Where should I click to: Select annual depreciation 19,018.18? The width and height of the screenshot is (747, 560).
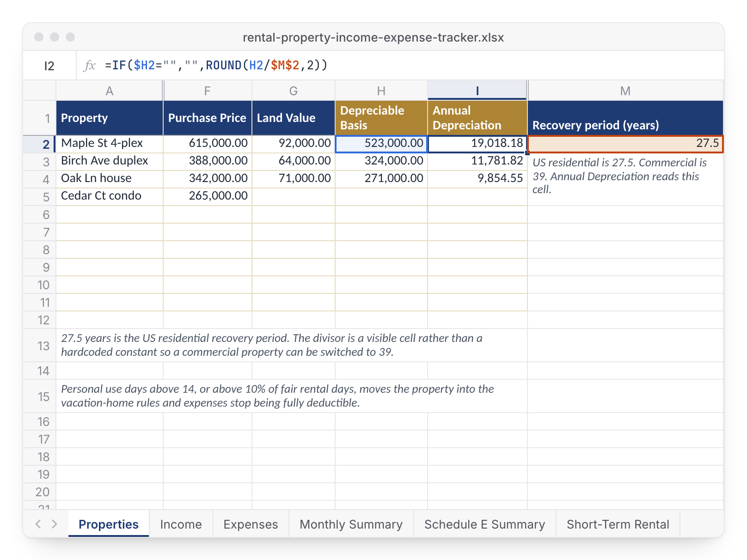[478, 144]
